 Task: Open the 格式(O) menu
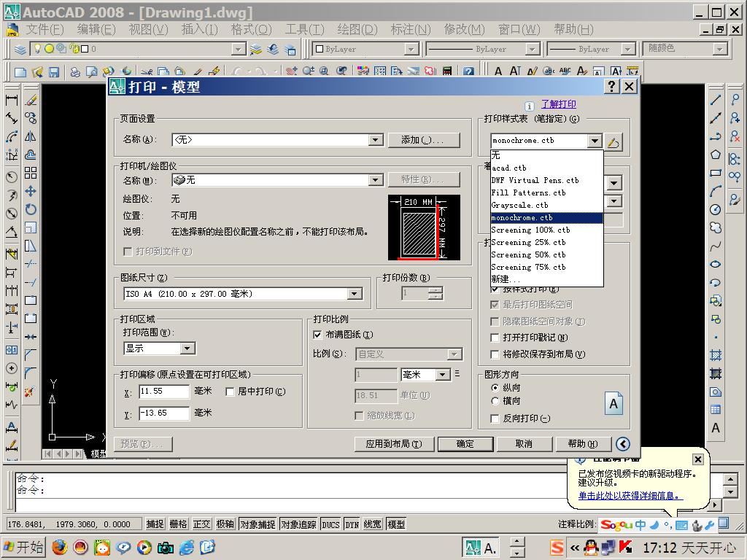click(x=251, y=29)
